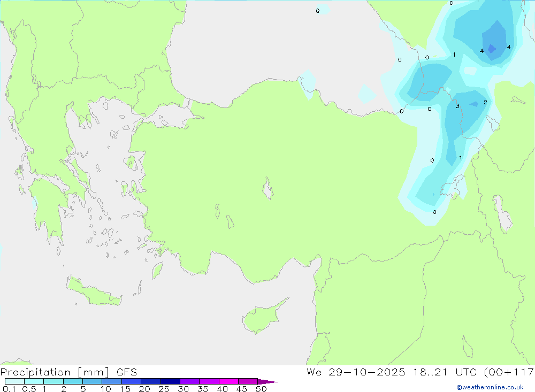
Task: Click the '45' legend scale label
Action: (242, 389)
